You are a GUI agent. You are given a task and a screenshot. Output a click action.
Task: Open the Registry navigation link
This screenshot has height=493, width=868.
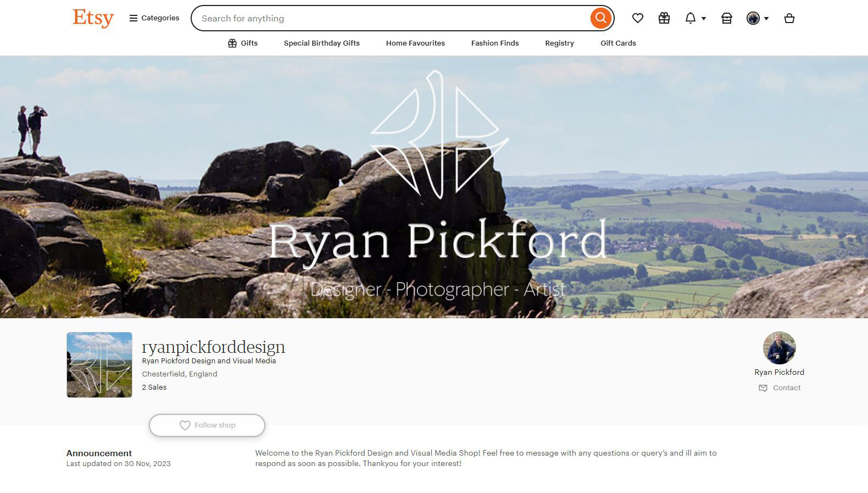tap(559, 43)
